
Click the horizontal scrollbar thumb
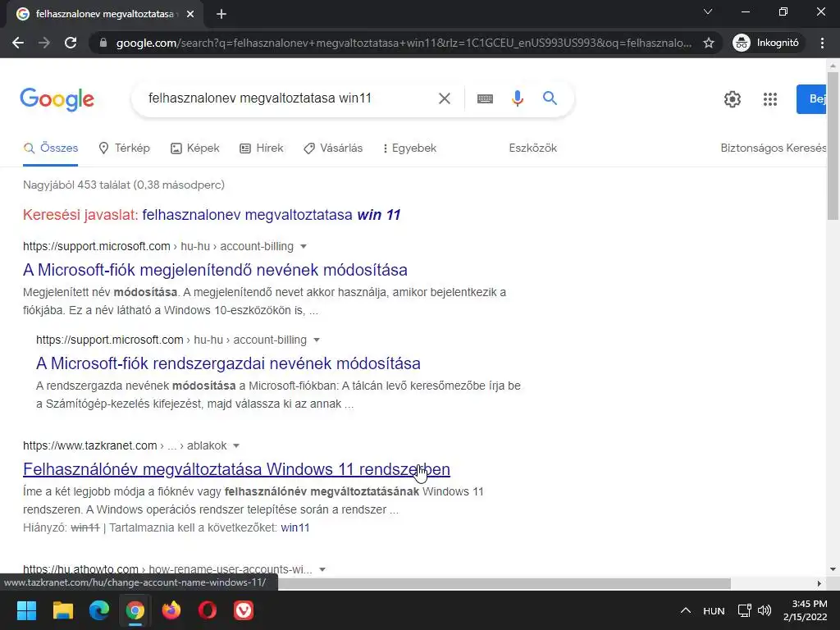click(x=504, y=583)
